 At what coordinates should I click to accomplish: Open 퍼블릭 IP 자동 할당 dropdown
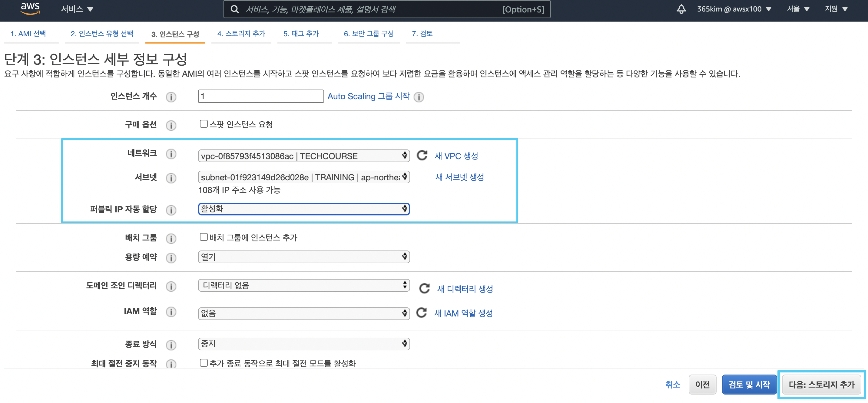pyautogui.click(x=303, y=209)
